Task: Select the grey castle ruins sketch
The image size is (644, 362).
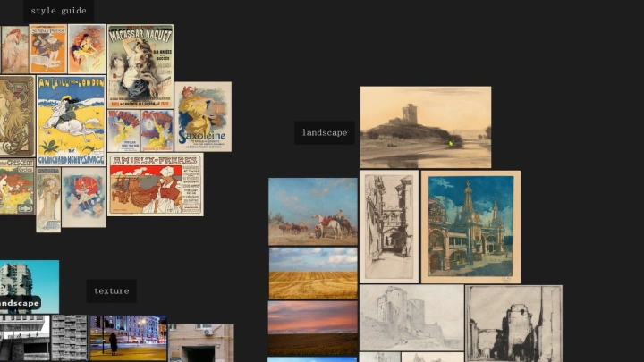Action: tap(411, 317)
